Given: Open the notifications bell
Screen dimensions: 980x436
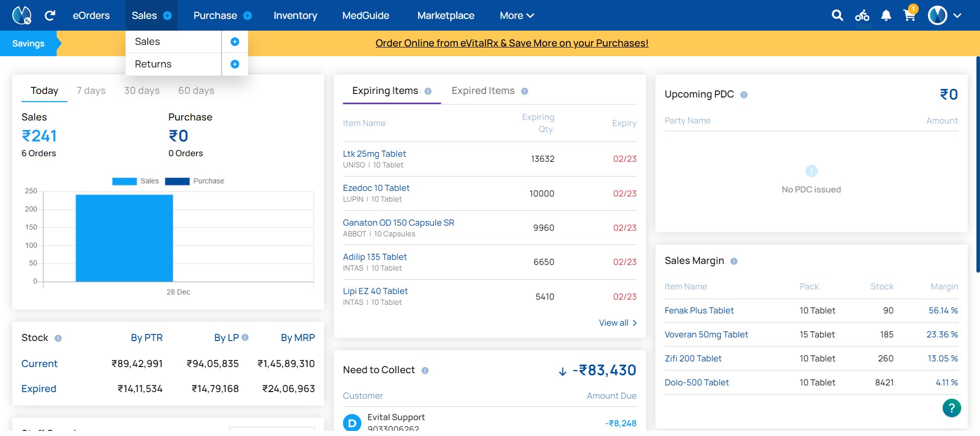Looking at the screenshot, I should [886, 15].
